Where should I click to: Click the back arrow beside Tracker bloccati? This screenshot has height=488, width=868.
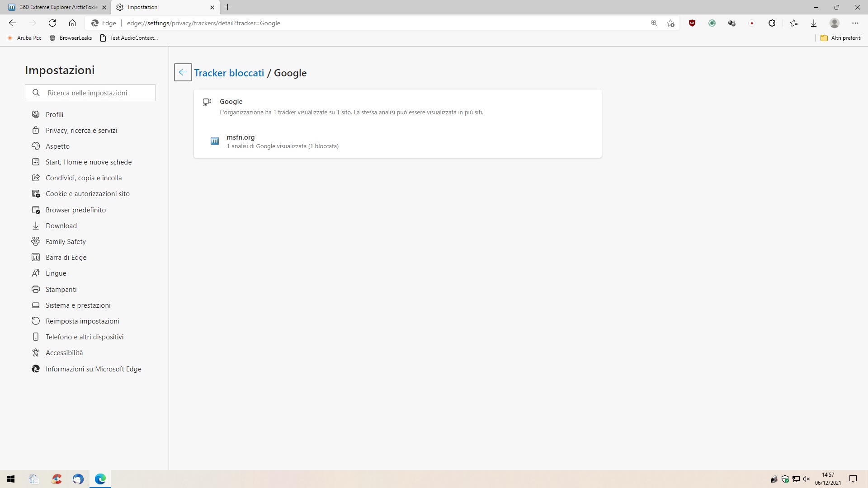tap(183, 72)
